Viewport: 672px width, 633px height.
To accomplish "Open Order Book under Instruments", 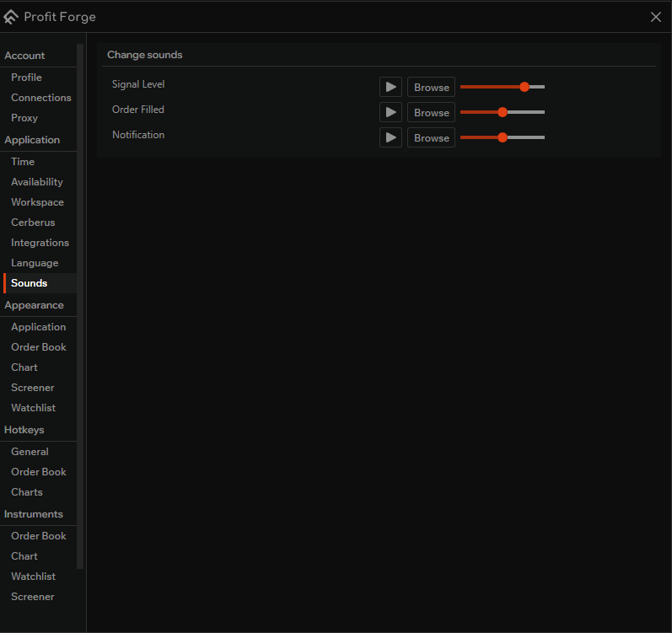I will pos(39,536).
